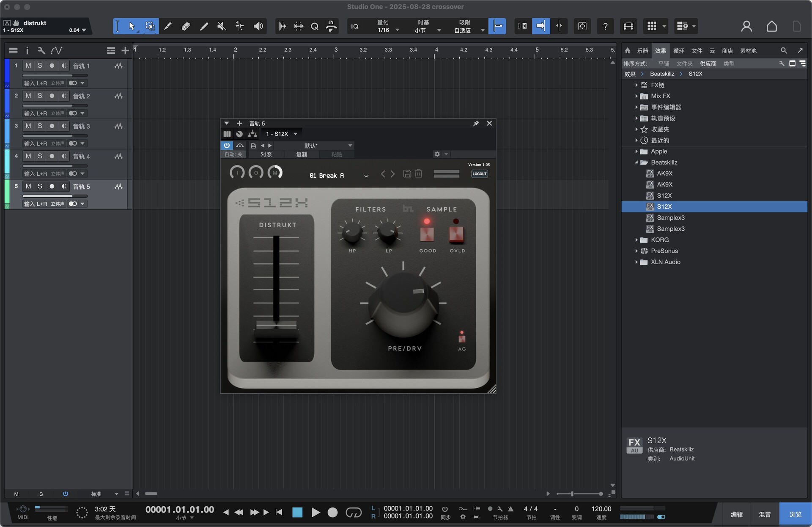The height and width of the screenshot is (527, 812).
Task: Open the 混音 mixer view
Action: tap(765, 514)
